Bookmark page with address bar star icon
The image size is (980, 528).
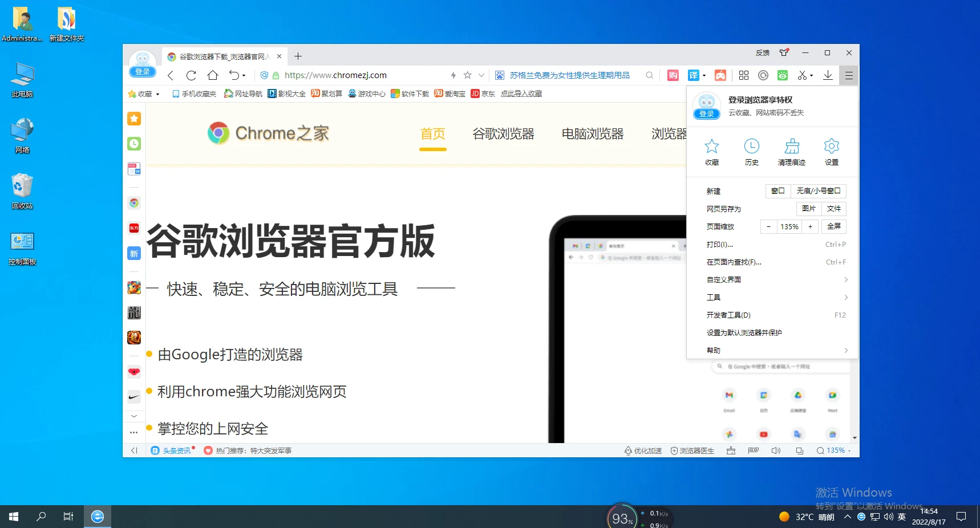(467, 75)
